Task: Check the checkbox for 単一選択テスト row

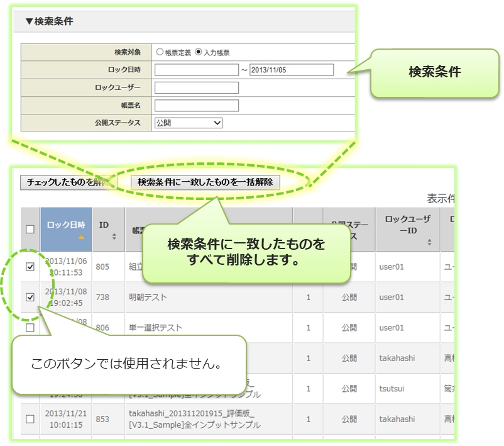Action: (30, 328)
